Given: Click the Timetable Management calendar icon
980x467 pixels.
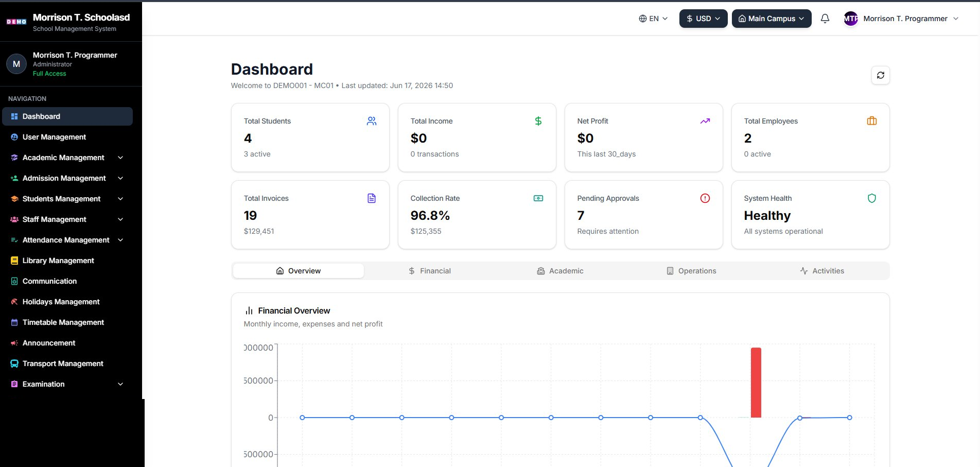Looking at the screenshot, I should point(14,322).
